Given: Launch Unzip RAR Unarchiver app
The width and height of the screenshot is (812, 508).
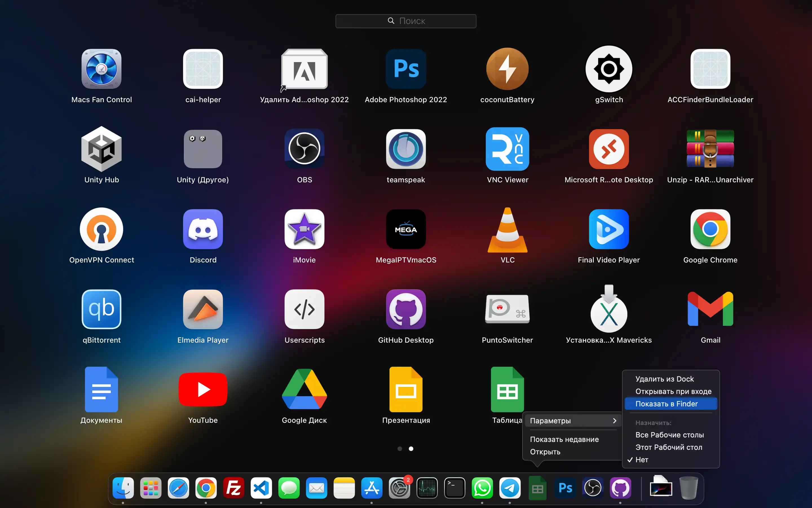Looking at the screenshot, I should [x=710, y=149].
